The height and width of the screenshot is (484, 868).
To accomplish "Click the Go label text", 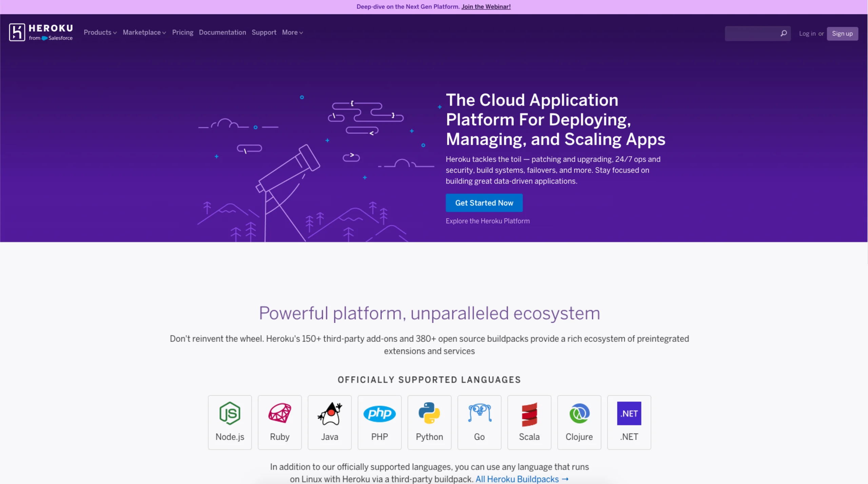I will click(x=479, y=437).
